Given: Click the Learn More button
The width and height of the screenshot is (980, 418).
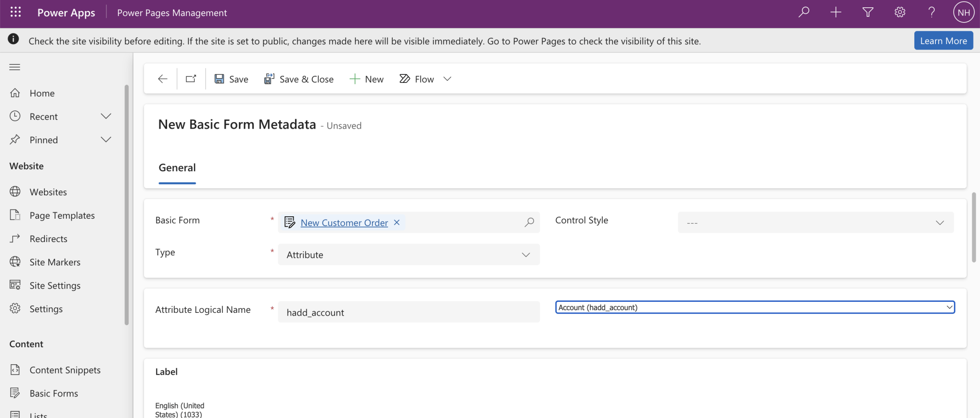Looking at the screenshot, I should tap(943, 41).
